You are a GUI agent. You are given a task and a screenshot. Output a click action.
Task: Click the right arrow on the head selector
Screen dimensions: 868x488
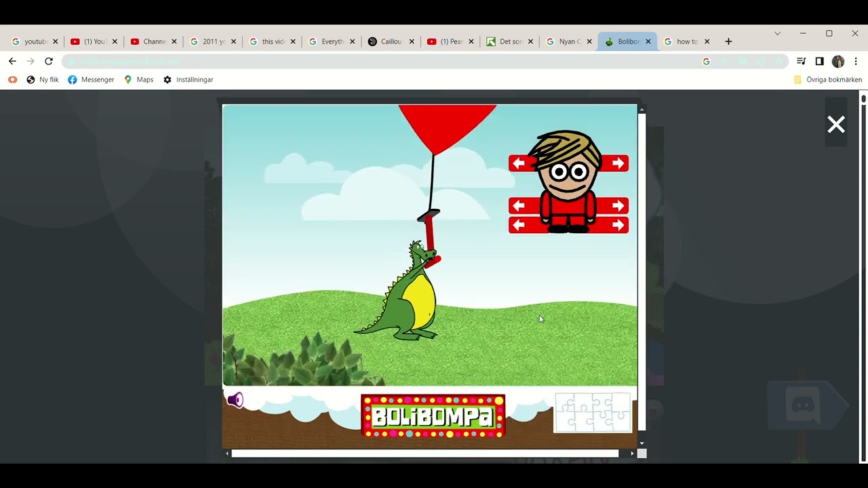(618, 163)
